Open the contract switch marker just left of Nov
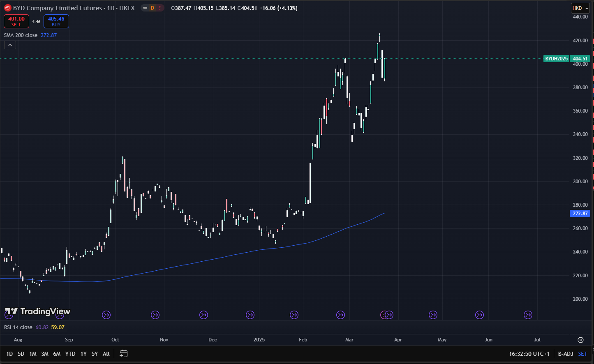The image size is (594, 364). 155,315
